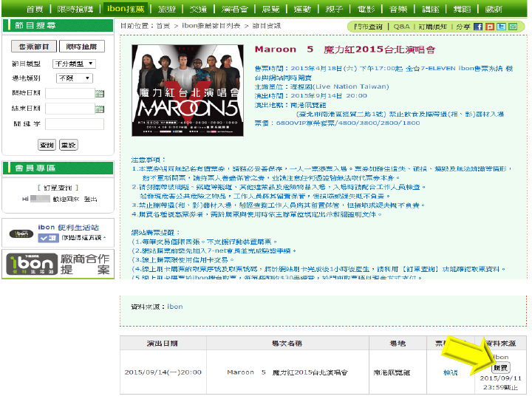Open the 限時搶購 tab in the top menu
532x399 pixels.
75,9
